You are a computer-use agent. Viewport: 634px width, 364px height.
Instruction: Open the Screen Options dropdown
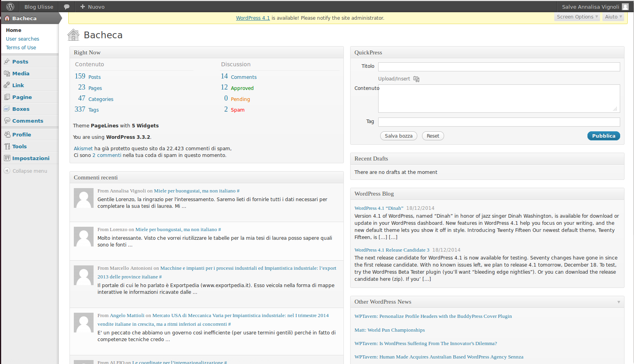tap(577, 17)
